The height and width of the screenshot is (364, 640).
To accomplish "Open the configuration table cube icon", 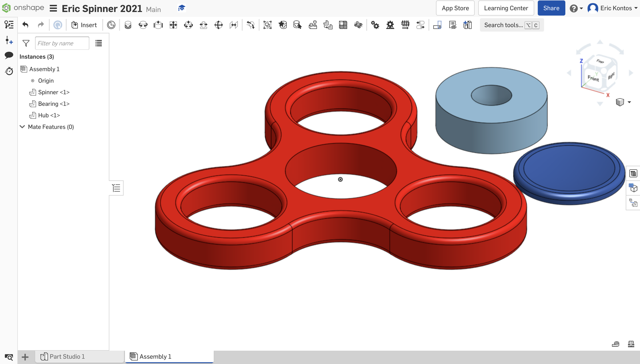I will point(633,188).
